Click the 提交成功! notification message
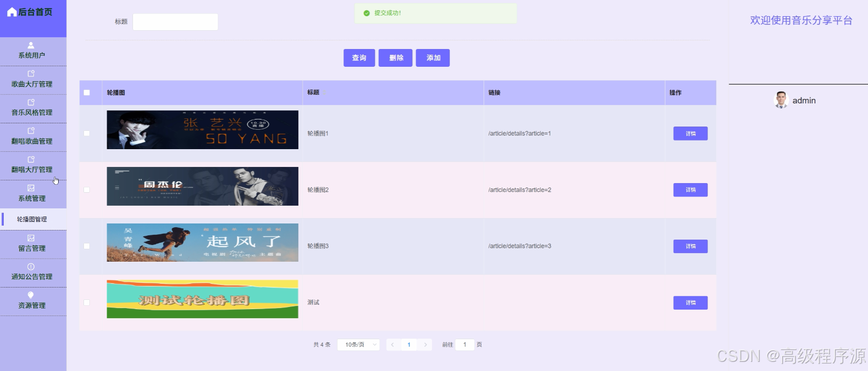 click(x=388, y=13)
